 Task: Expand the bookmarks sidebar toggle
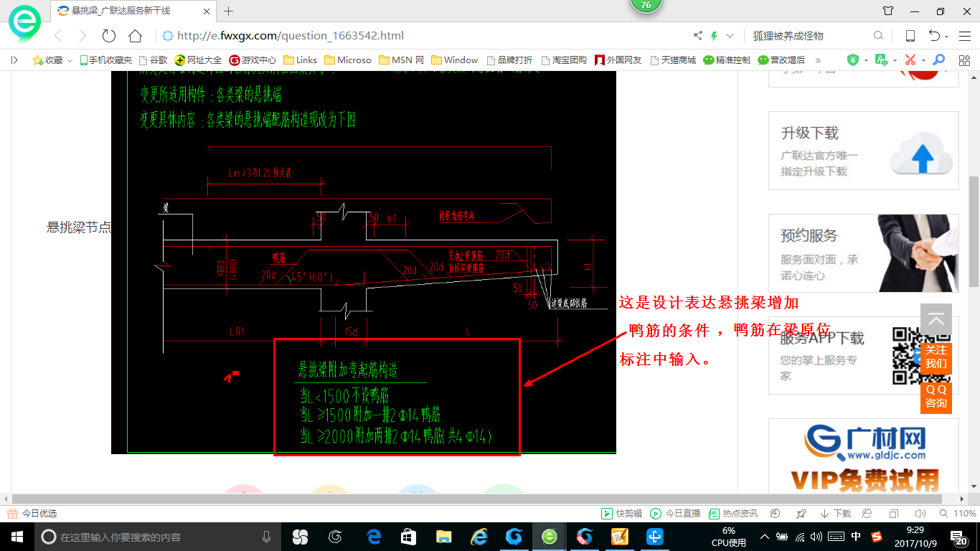(x=15, y=60)
